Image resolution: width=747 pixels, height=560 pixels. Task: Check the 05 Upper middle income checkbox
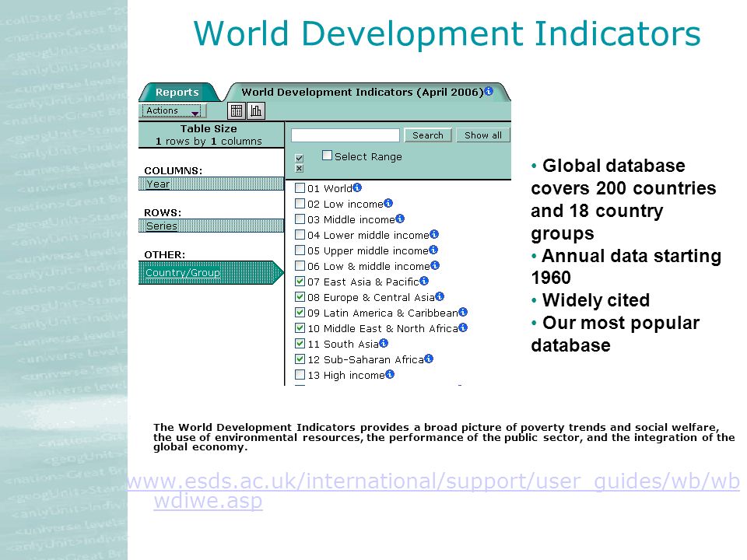[x=300, y=250]
